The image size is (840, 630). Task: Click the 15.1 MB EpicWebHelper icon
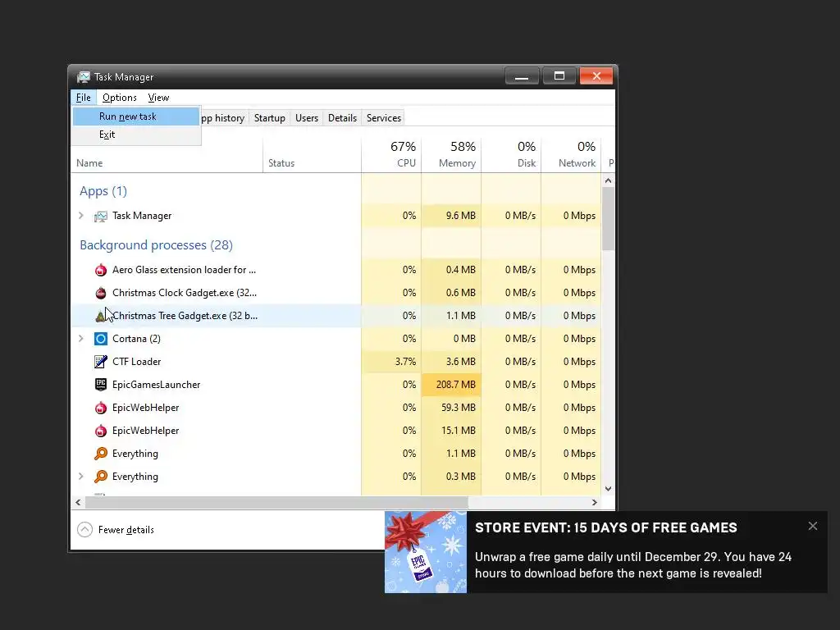[101, 431]
